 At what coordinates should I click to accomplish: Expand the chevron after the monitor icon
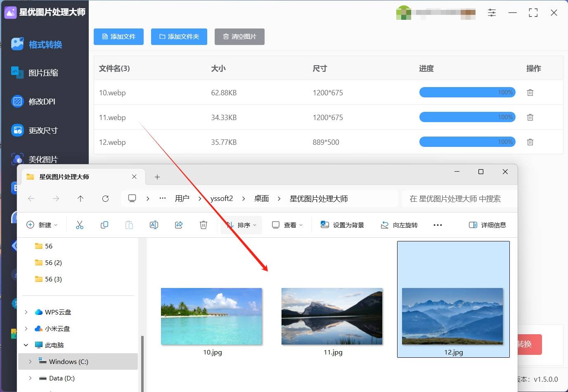click(148, 198)
